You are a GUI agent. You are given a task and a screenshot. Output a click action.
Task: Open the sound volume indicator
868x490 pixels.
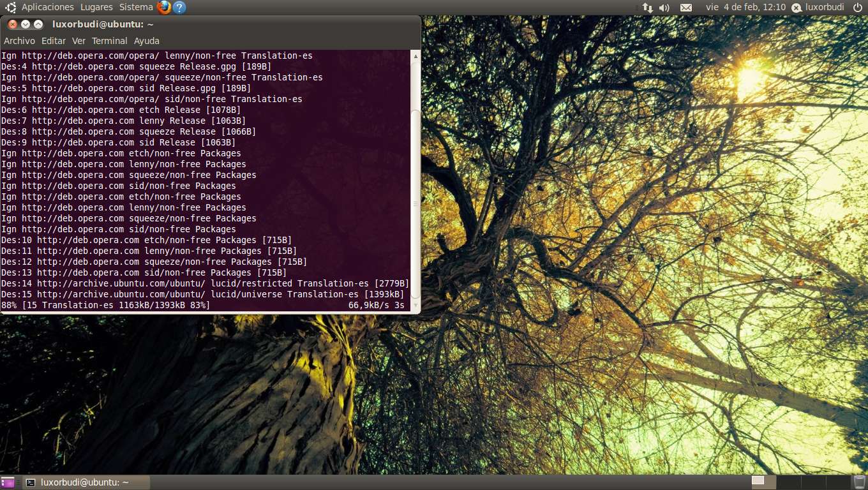click(664, 8)
